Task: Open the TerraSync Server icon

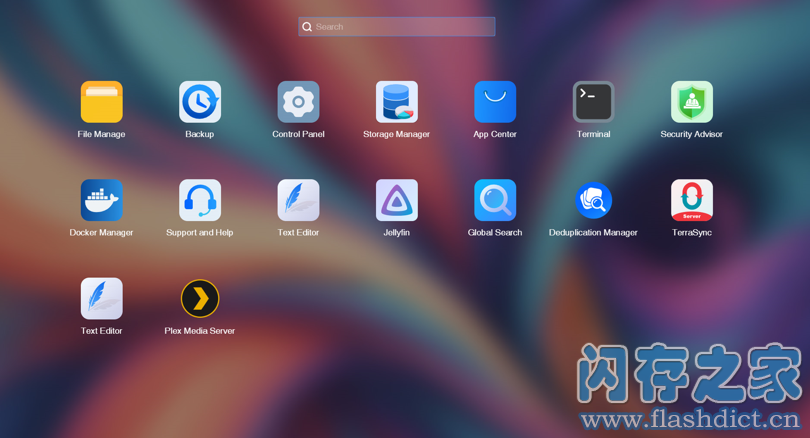Action: click(x=692, y=200)
